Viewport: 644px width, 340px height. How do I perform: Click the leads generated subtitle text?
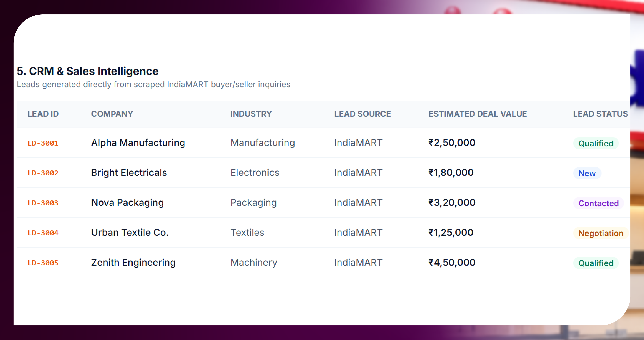coord(154,85)
